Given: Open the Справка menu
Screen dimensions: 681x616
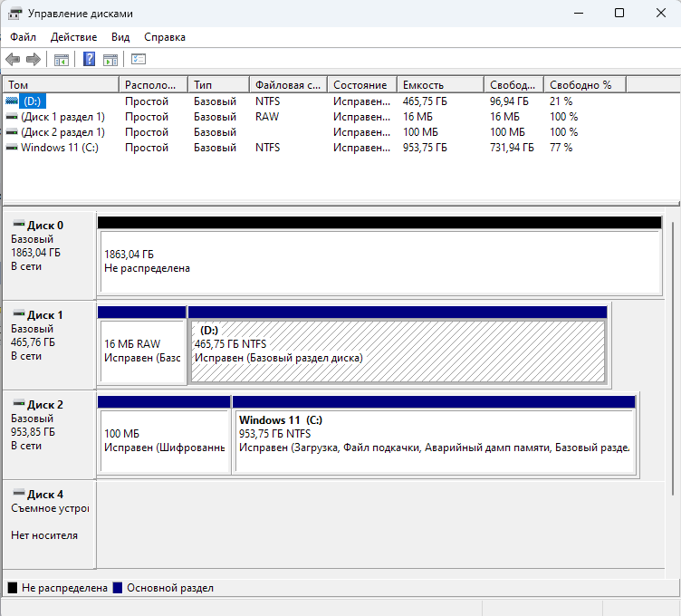Looking at the screenshot, I should click(165, 37).
